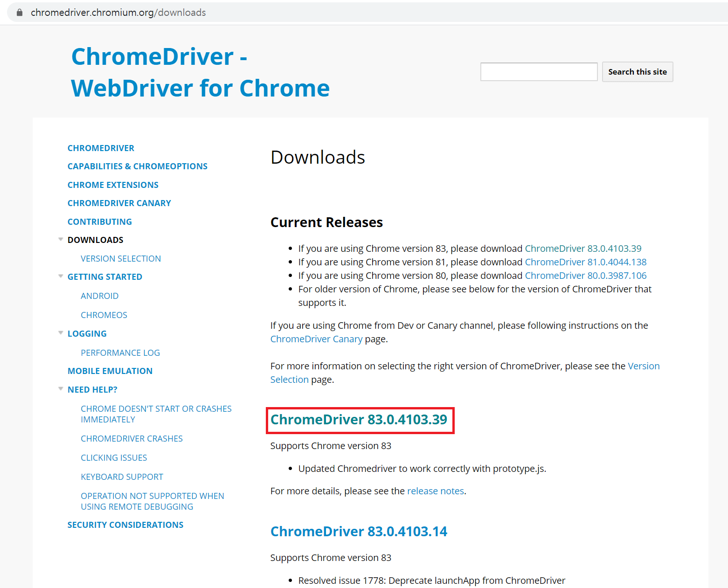The height and width of the screenshot is (588, 728).
Task: Focus the site search input field
Action: pos(539,72)
